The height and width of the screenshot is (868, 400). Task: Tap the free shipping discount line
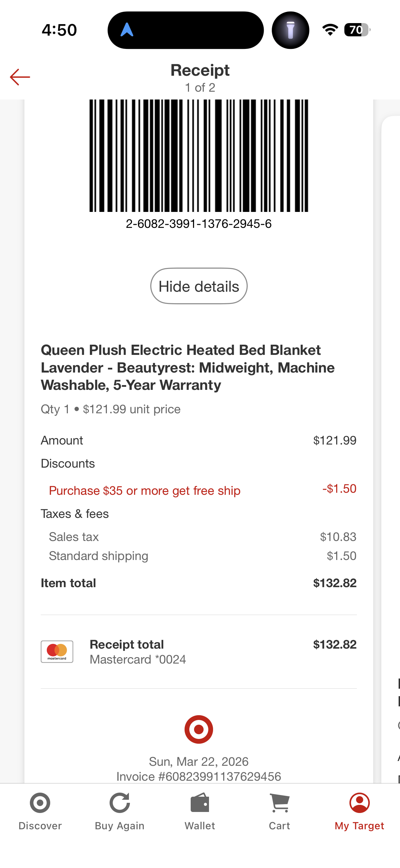coord(203,490)
